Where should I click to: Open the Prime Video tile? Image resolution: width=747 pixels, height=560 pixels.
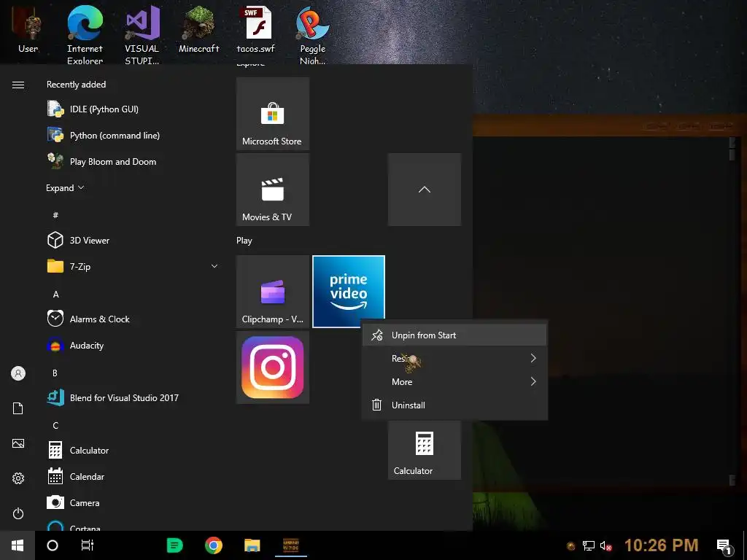point(349,292)
